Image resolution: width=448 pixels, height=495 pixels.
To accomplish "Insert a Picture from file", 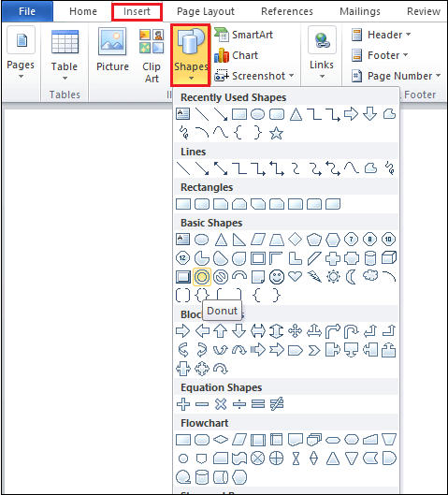I will click(112, 51).
